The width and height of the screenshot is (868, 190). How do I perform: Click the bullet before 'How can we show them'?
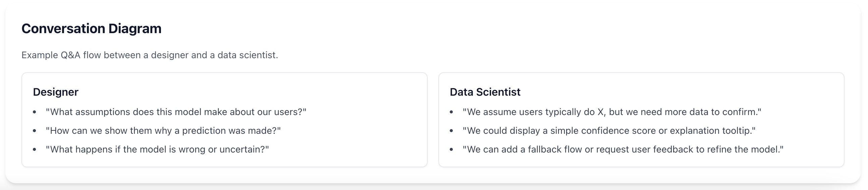(34, 131)
